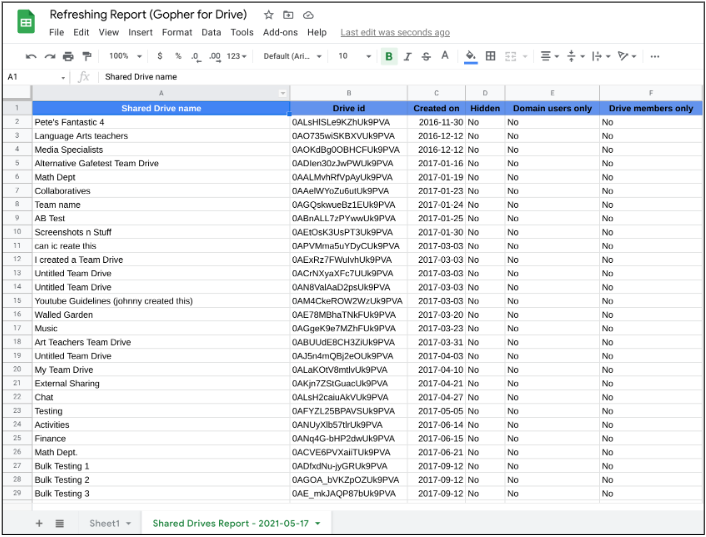Open the horizontal align dropdown
The image size is (706, 537).
coord(549,56)
